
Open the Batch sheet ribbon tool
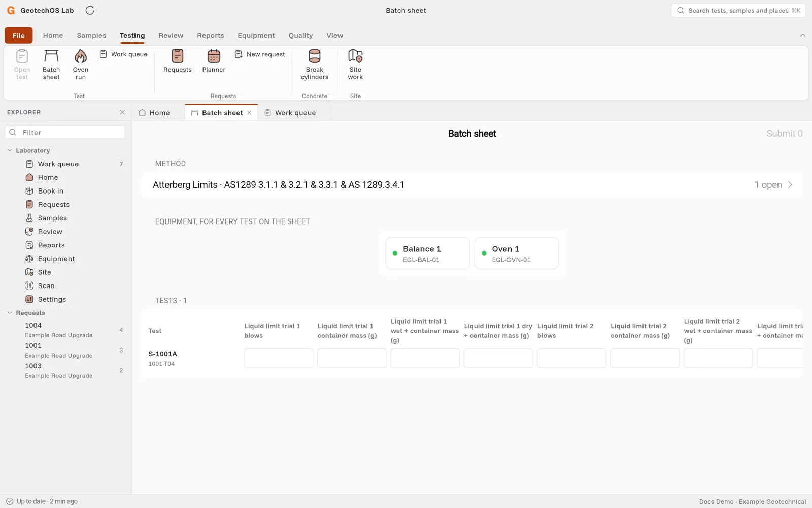[51, 65]
